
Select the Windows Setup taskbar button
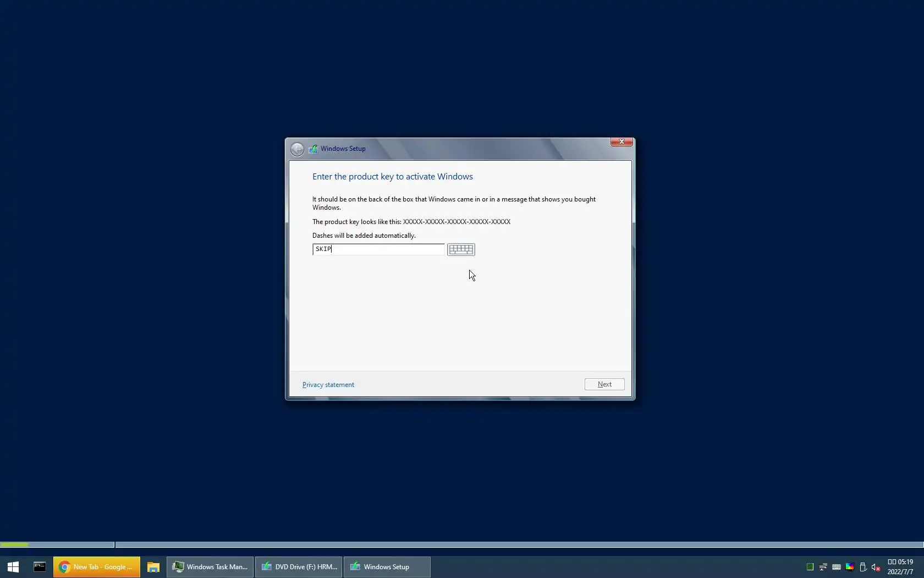387,566
